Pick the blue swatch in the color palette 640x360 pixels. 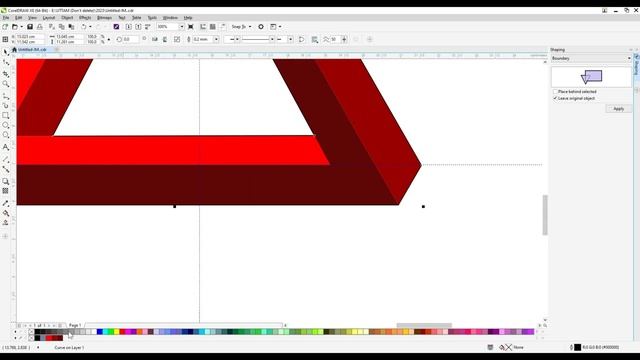click(x=99, y=332)
